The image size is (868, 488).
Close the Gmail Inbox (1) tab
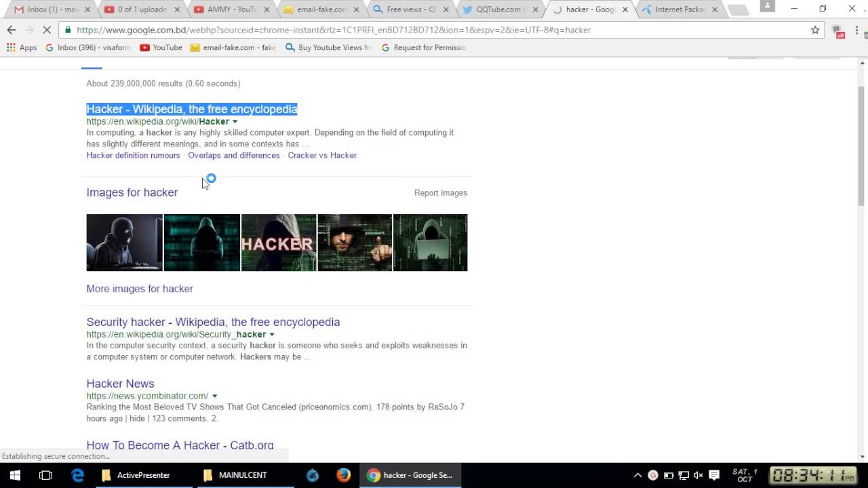pos(87,9)
